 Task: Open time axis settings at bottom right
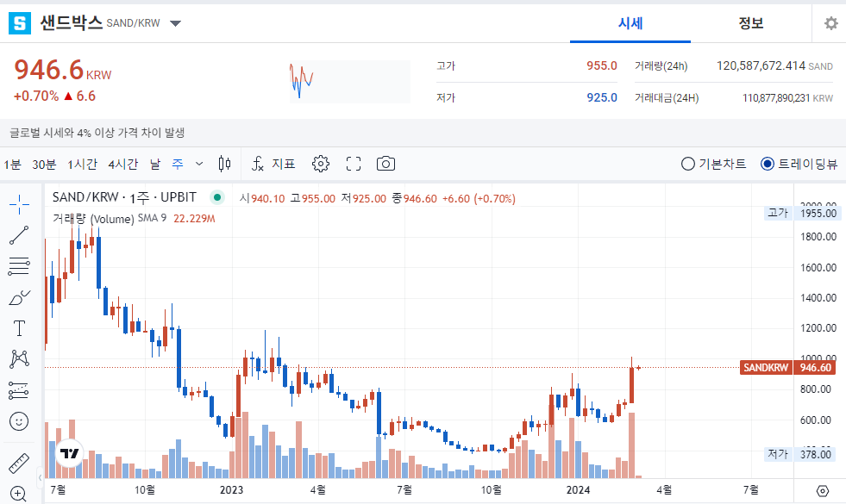pyautogui.click(x=822, y=490)
